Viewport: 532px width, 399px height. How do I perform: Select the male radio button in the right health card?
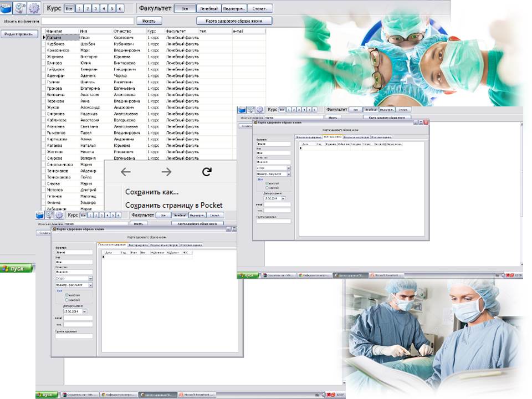point(268,183)
